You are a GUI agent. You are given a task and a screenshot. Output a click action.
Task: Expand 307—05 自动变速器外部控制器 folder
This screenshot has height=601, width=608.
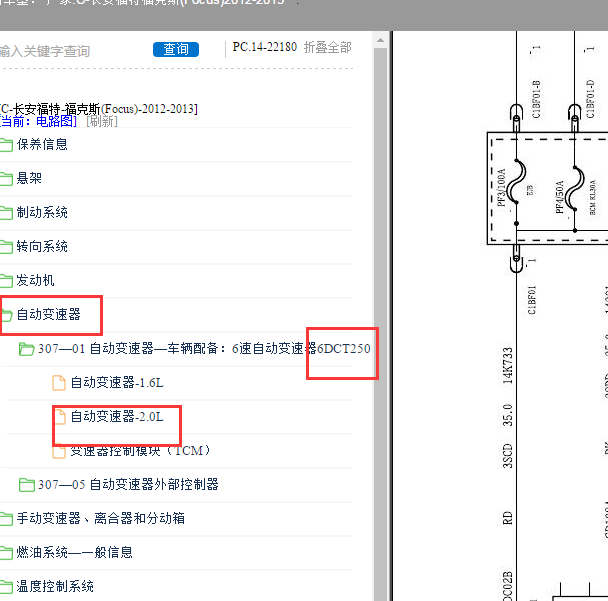pyautogui.click(x=128, y=485)
